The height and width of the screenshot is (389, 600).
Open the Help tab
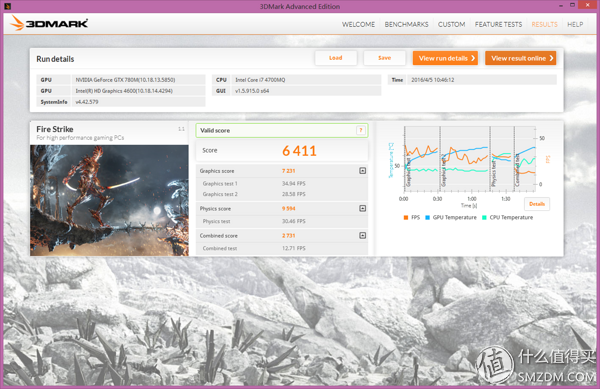click(x=575, y=24)
